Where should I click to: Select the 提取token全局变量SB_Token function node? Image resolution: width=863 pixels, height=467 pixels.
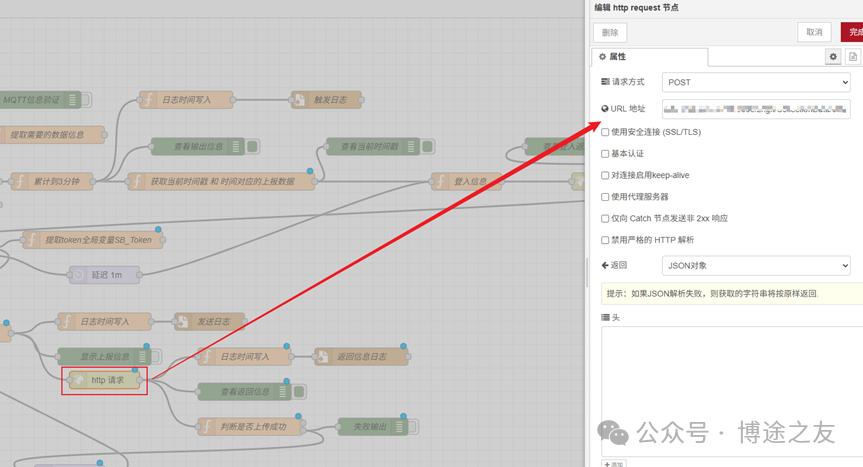[92, 240]
